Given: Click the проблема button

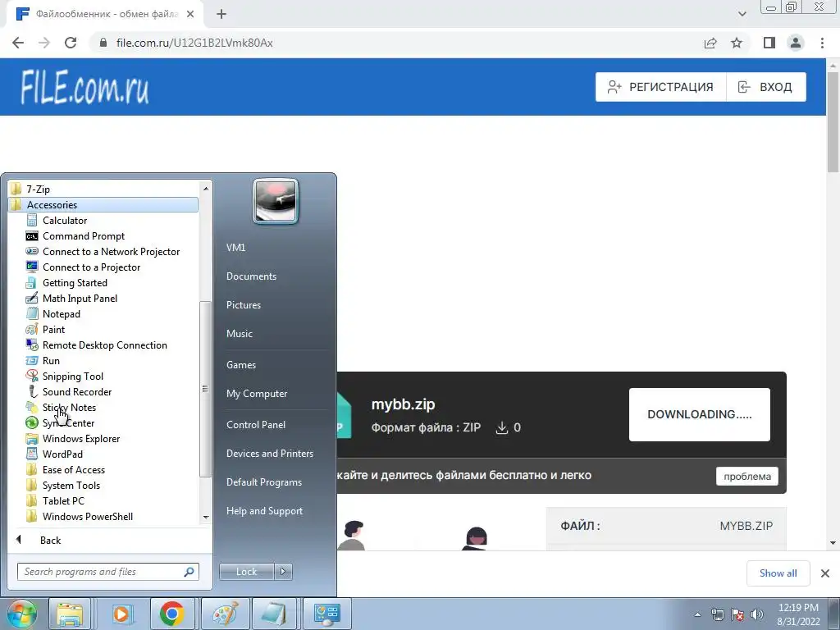Looking at the screenshot, I should [x=747, y=477].
